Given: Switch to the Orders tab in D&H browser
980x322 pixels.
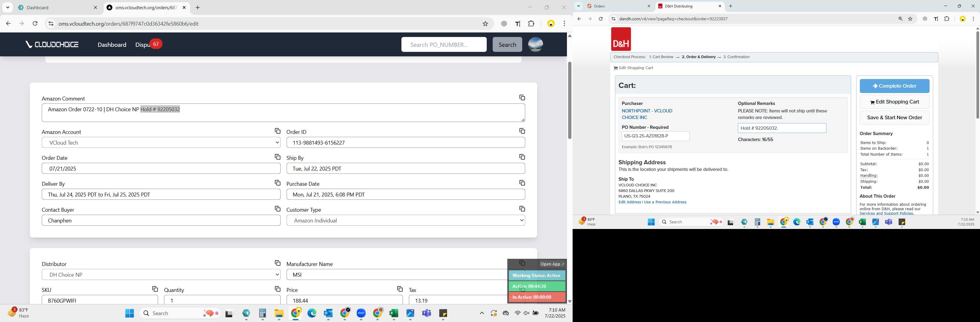Looking at the screenshot, I should coord(619,6).
